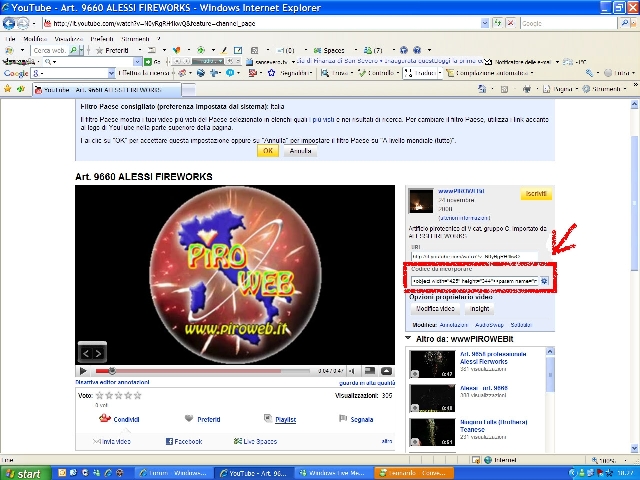The image size is (640, 480).
Task: Click the embed code settings gear icon
Action: coord(544,281)
